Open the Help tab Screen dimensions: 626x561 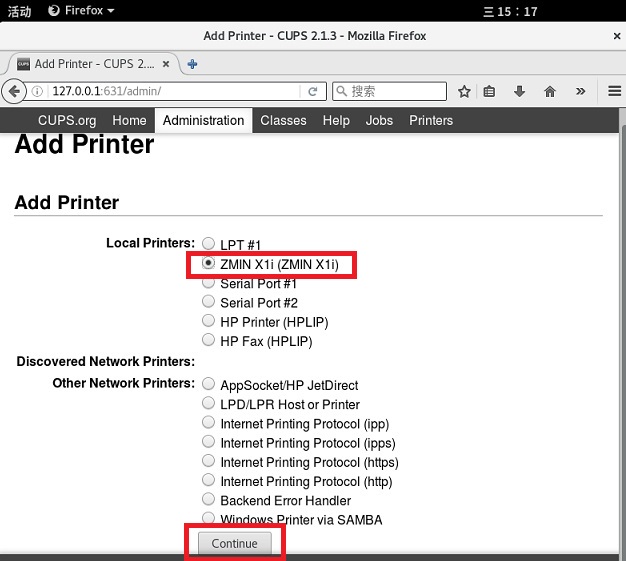(336, 120)
